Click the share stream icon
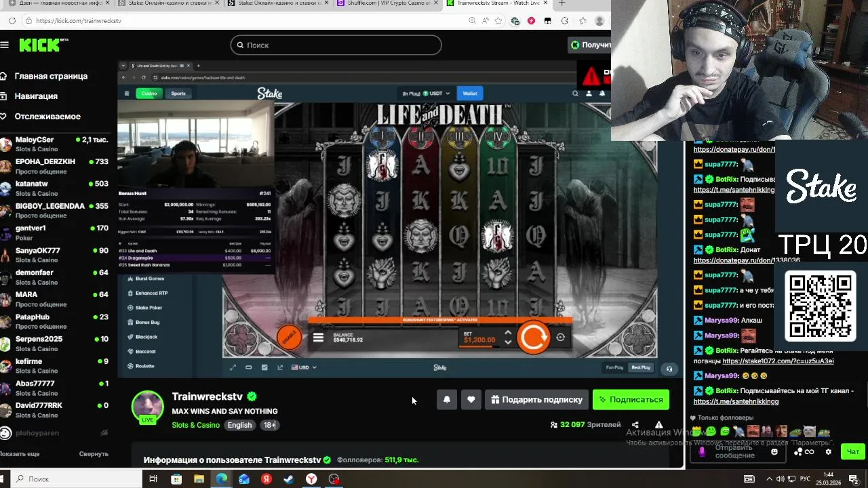Screen dimensions: 868x488 (635, 425)
